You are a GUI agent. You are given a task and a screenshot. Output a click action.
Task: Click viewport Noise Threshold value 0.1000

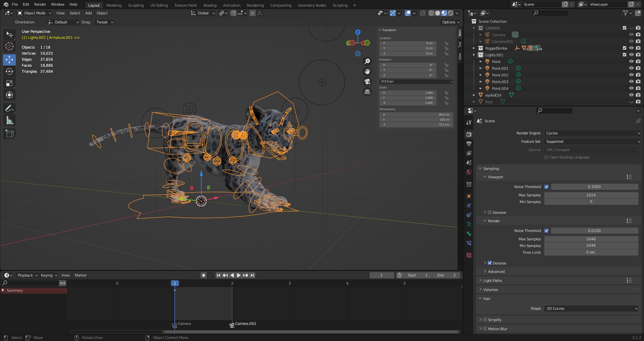point(594,187)
